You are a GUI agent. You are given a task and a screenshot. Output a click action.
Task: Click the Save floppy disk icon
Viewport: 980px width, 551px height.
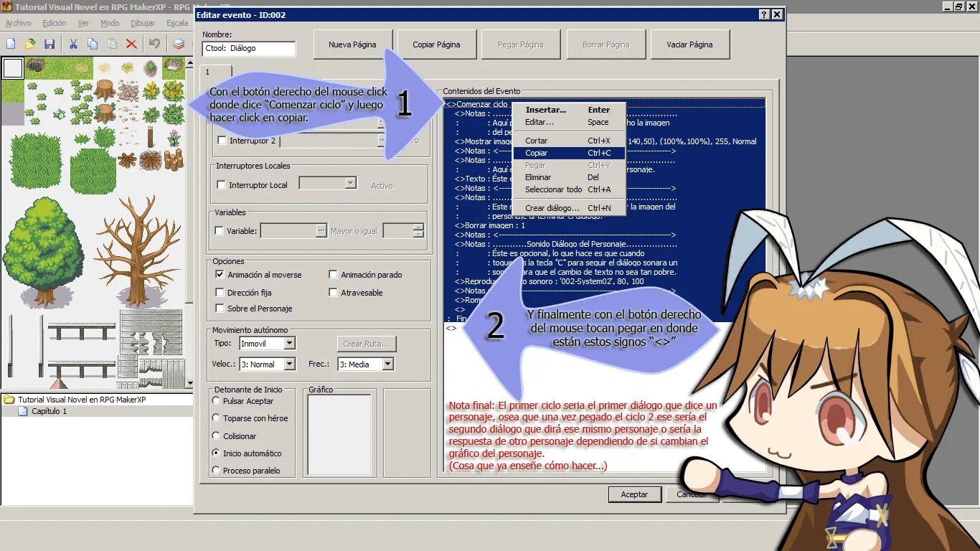point(50,44)
